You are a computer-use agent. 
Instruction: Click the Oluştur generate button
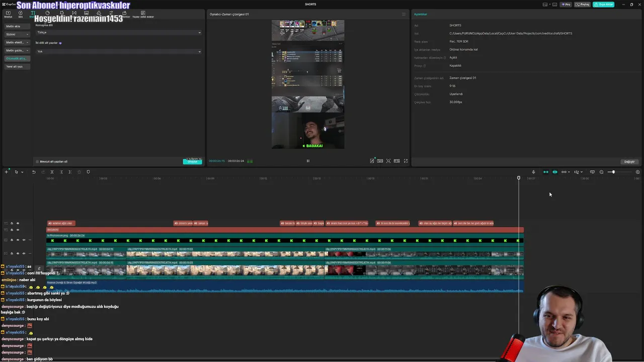tap(192, 161)
